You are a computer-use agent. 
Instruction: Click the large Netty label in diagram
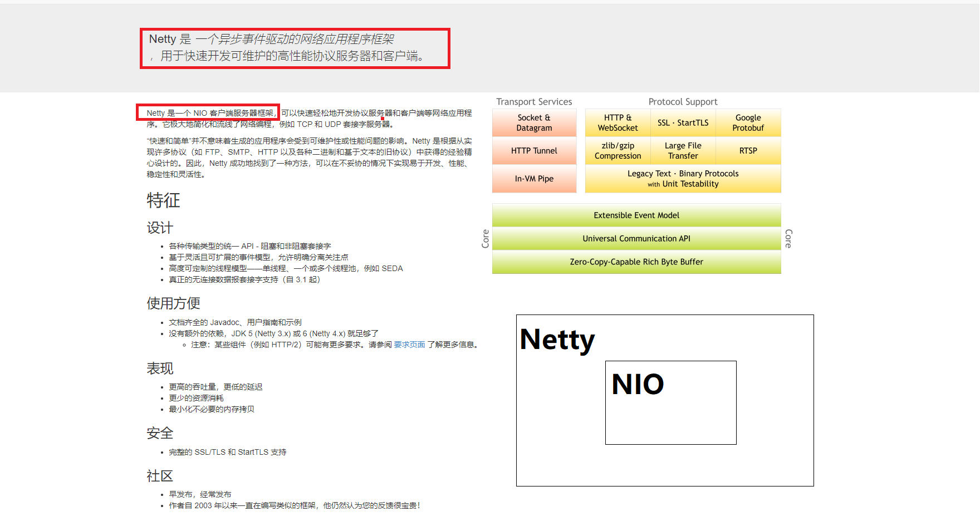[x=557, y=340]
